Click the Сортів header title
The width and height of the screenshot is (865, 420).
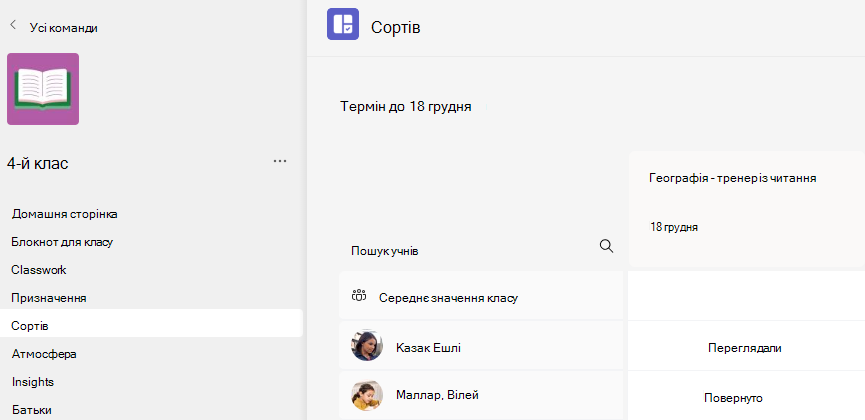[x=396, y=27]
